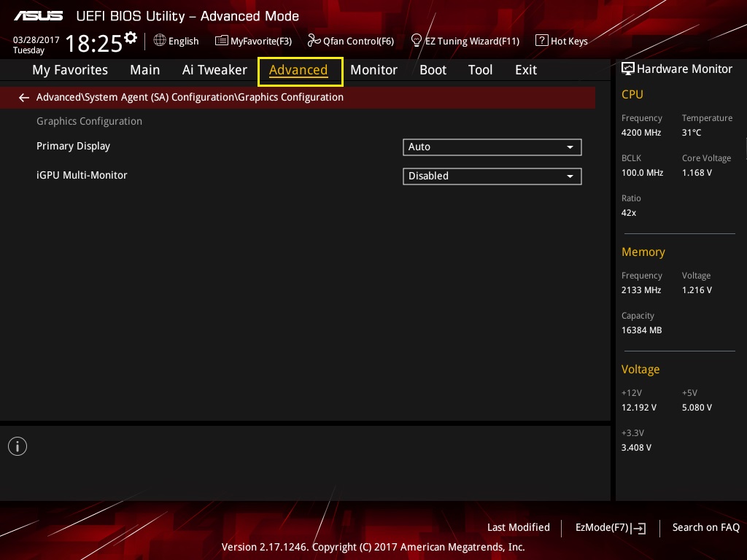Click the 03/28/2017 date
The width and height of the screenshot is (747, 560).
coord(36,40)
